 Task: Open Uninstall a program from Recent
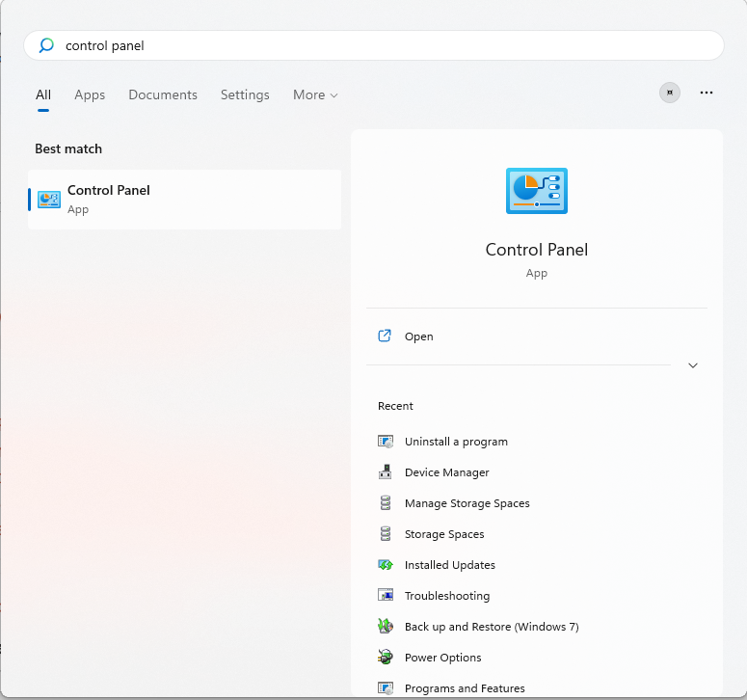(x=456, y=442)
